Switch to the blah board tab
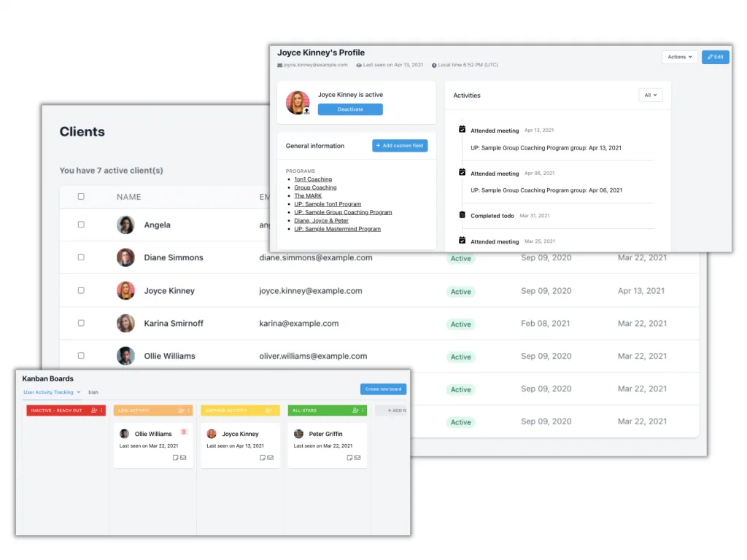The width and height of the screenshot is (747, 560). [x=93, y=392]
